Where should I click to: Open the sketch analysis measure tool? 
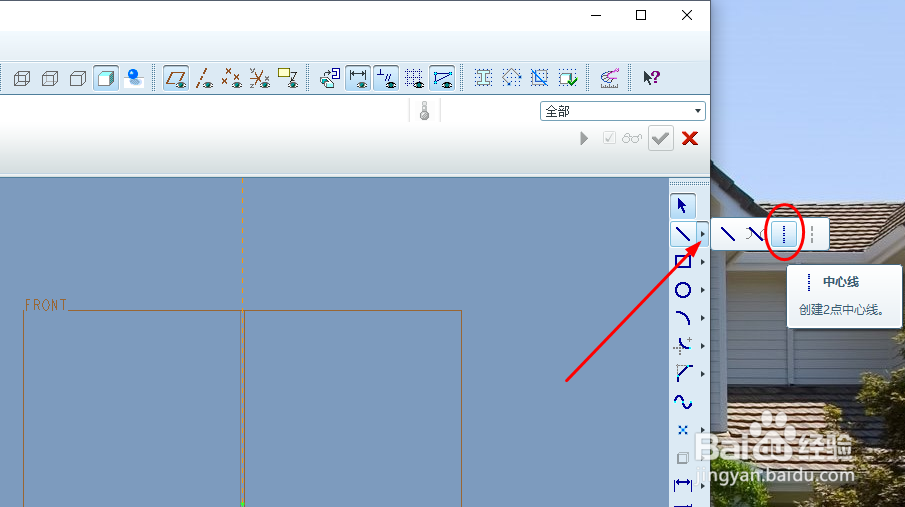[x=609, y=78]
